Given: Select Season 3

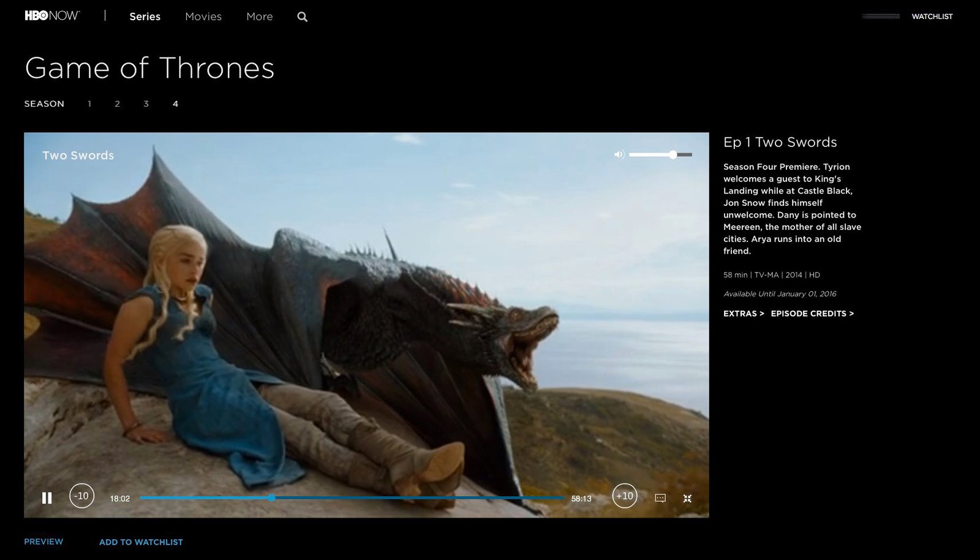Looking at the screenshot, I should pyautogui.click(x=146, y=104).
